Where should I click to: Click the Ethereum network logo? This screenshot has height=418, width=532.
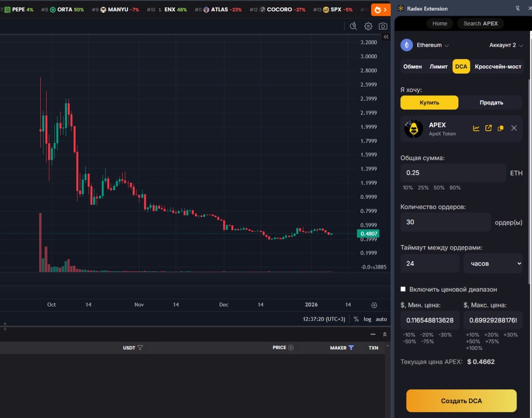(x=407, y=45)
